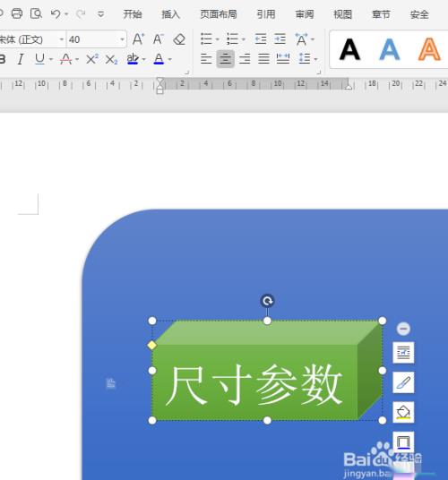Decrease font size with A- icon
This screenshot has width=448, height=480.
(159, 39)
